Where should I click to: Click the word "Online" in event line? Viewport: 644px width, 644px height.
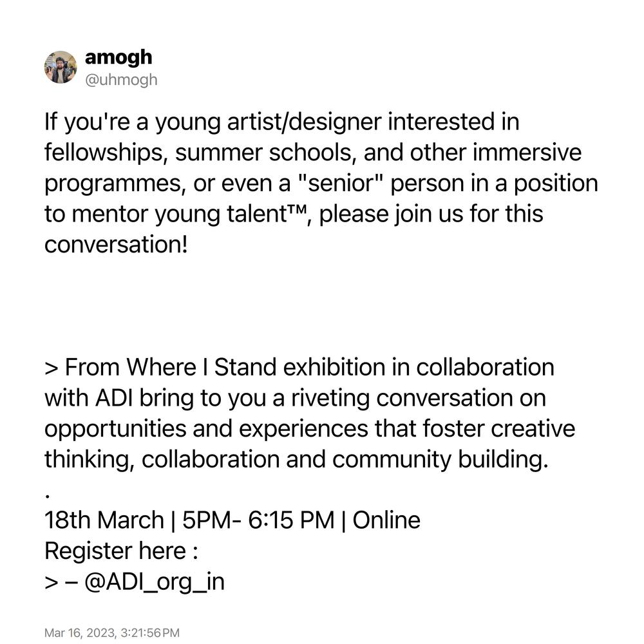tap(386, 520)
